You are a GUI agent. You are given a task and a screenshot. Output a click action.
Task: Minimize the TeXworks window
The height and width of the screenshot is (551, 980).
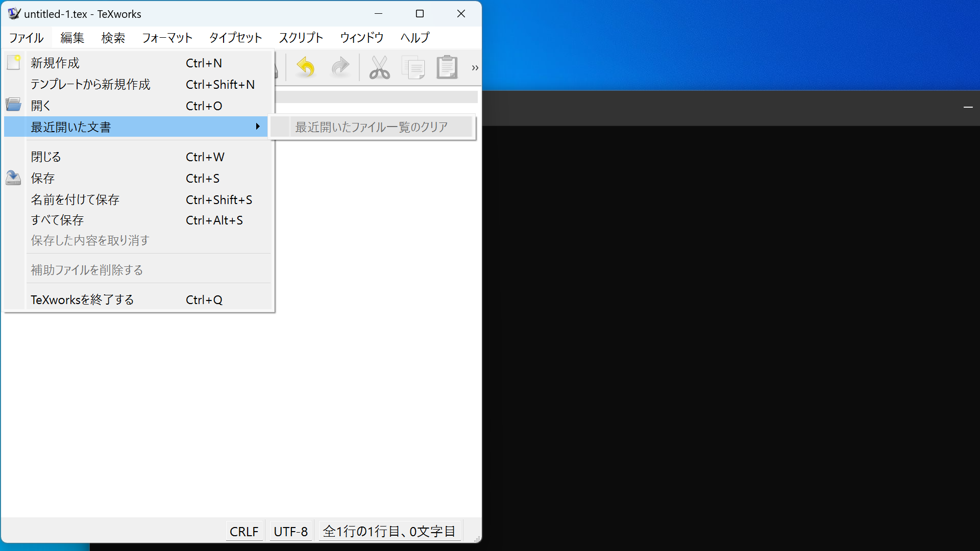pos(378,14)
